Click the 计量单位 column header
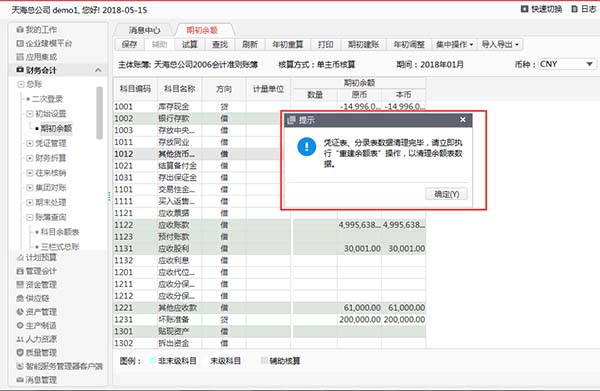The height and width of the screenshot is (391, 600). pos(268,89)
